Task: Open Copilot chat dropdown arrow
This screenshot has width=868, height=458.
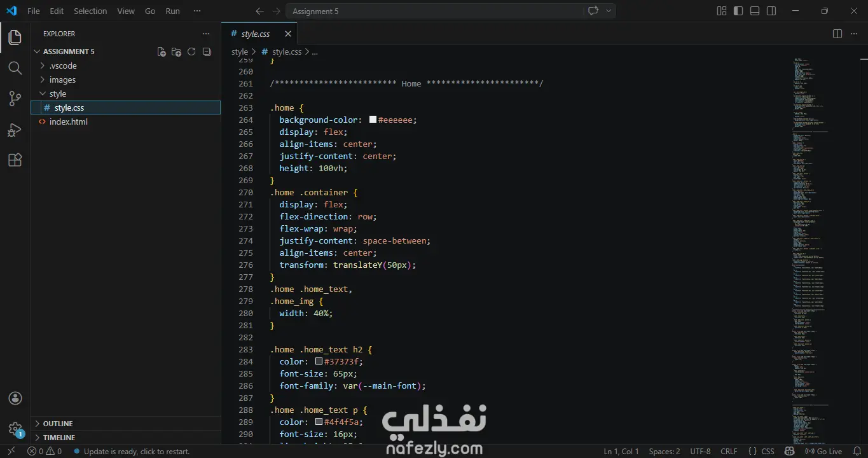Action: tap(609, 11)
